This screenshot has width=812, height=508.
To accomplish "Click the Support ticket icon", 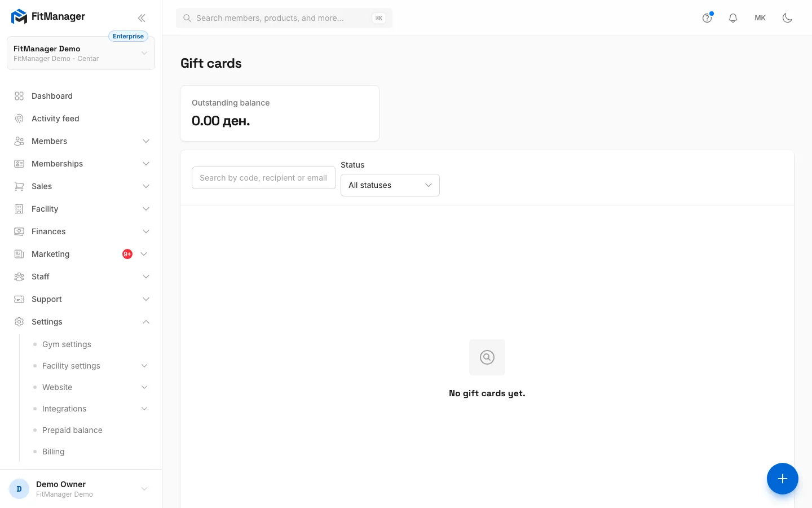I will (x=19, y=299).
